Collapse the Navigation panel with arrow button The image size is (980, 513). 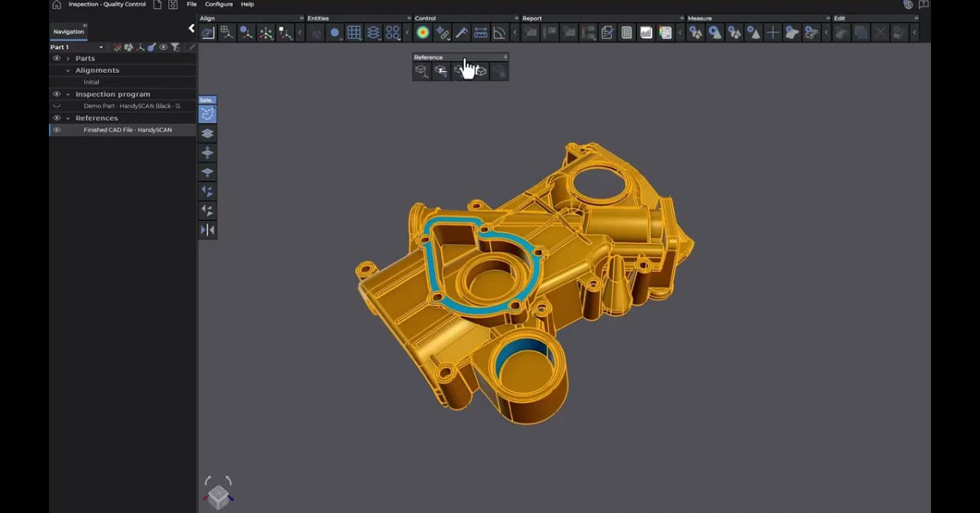point(191,29)
